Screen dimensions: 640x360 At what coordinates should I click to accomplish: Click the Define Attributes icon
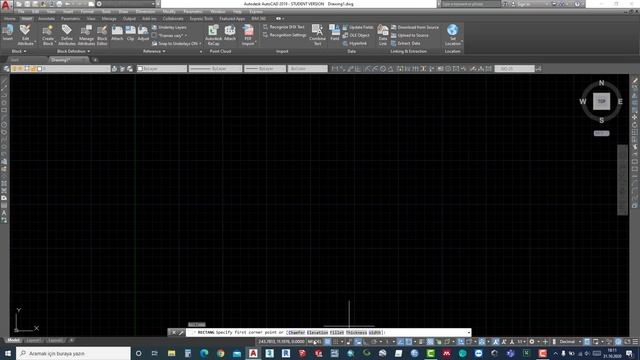(x=67, y=34)
